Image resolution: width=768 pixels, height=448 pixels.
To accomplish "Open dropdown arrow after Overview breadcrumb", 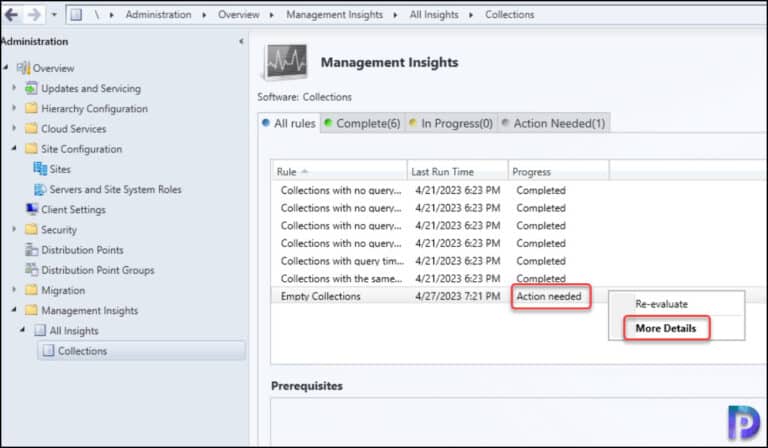I will coord(271,15).
